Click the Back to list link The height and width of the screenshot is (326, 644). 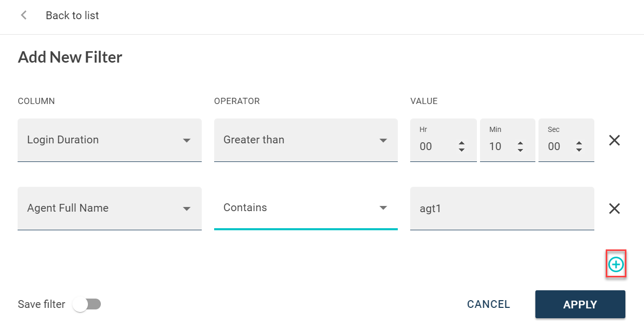[x=72, y=16]
